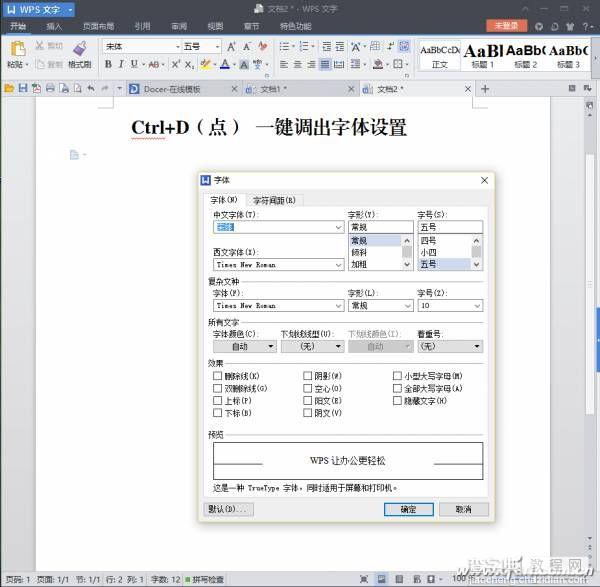This screenshot has width=600, height=587.
Task: Apply Superscript from ribbon
Action: click(175, 64)
